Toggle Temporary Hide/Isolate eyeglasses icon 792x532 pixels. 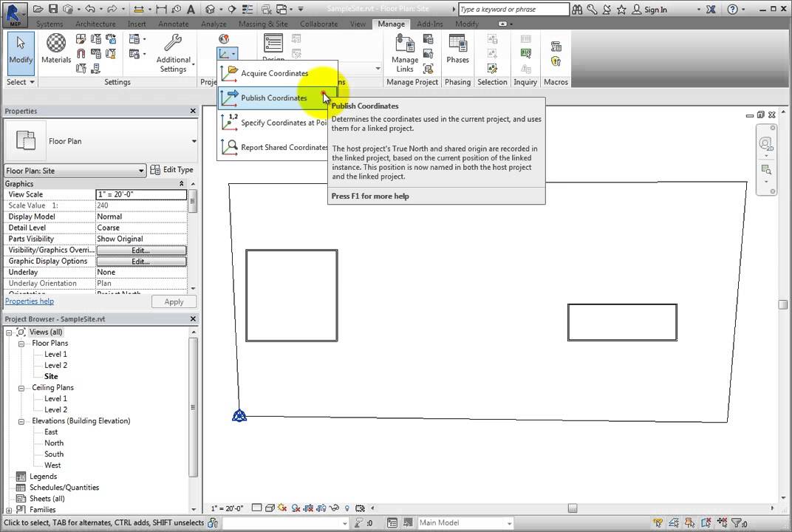click(x=334, y=508)
